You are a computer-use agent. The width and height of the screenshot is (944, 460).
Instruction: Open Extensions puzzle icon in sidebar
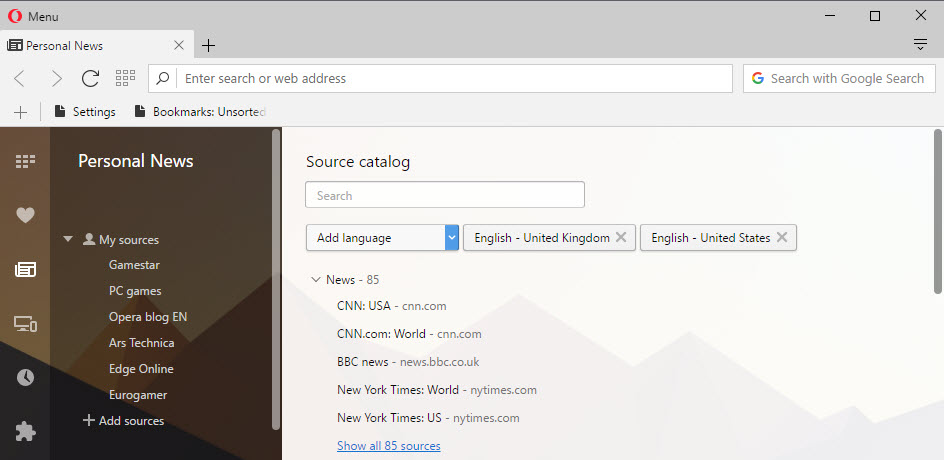(x=25, y=432)
